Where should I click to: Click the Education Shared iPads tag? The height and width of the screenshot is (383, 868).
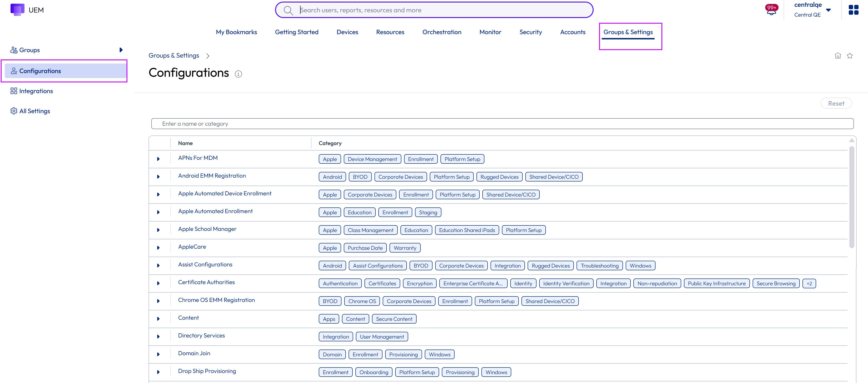467,230
